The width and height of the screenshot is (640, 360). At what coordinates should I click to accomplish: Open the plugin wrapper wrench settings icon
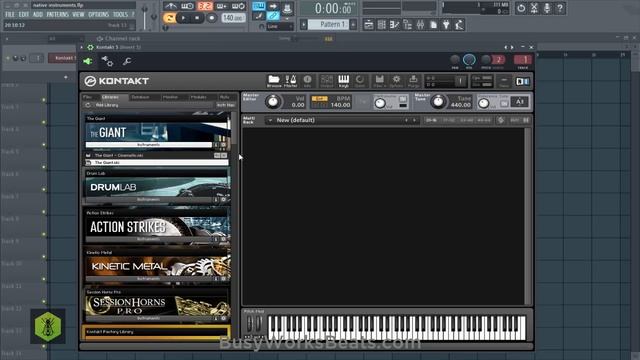(127, 61)
